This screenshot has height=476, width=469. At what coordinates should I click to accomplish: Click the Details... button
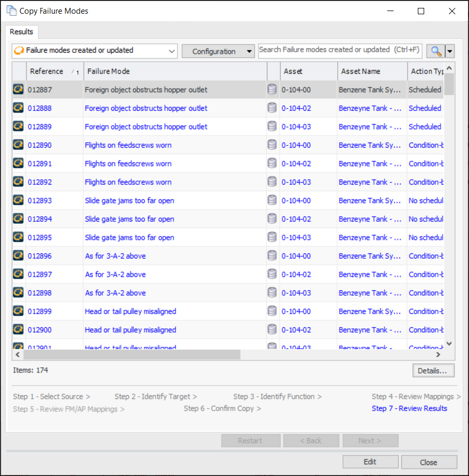[x=433, y=370]
